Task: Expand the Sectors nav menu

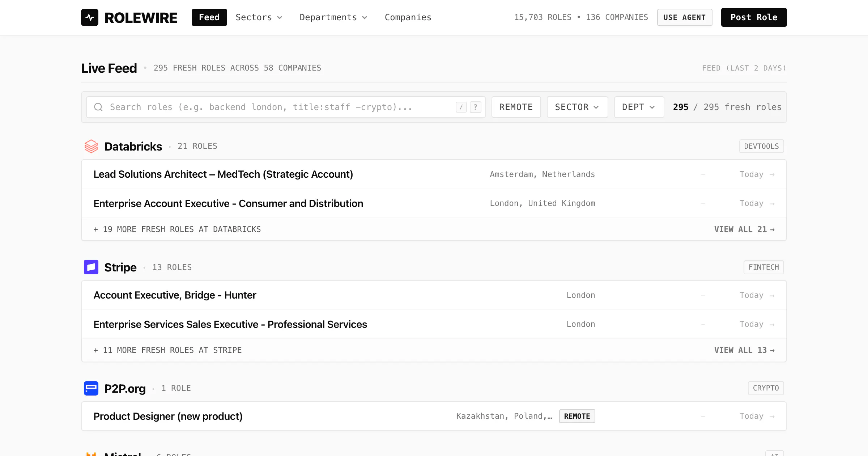Action: click(x=259, y=17)
